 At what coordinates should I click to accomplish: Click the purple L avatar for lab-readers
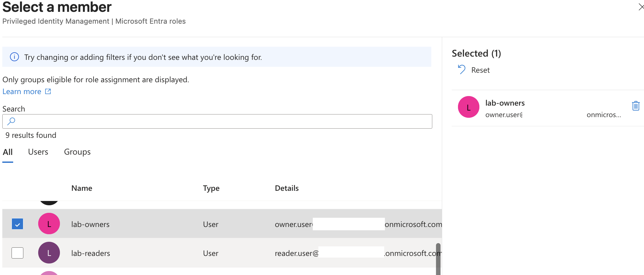[49, 253]
